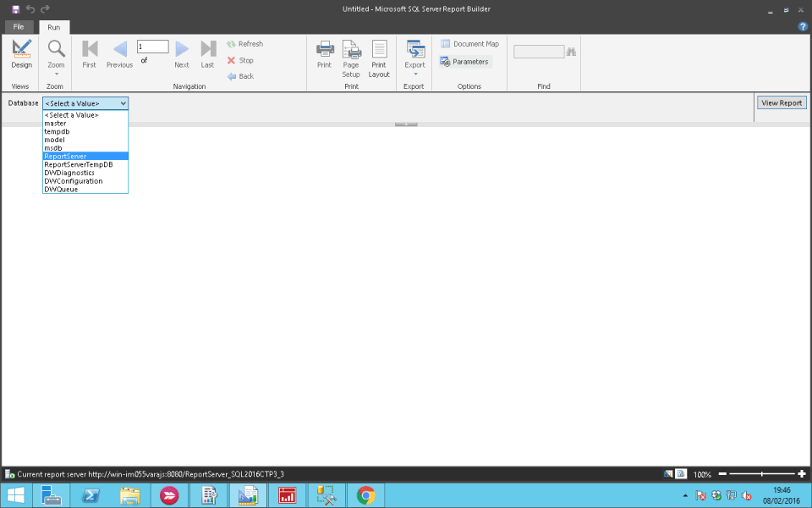Select ReportServer database
Viewport: 812px width, 508px height.
(85, 156)
